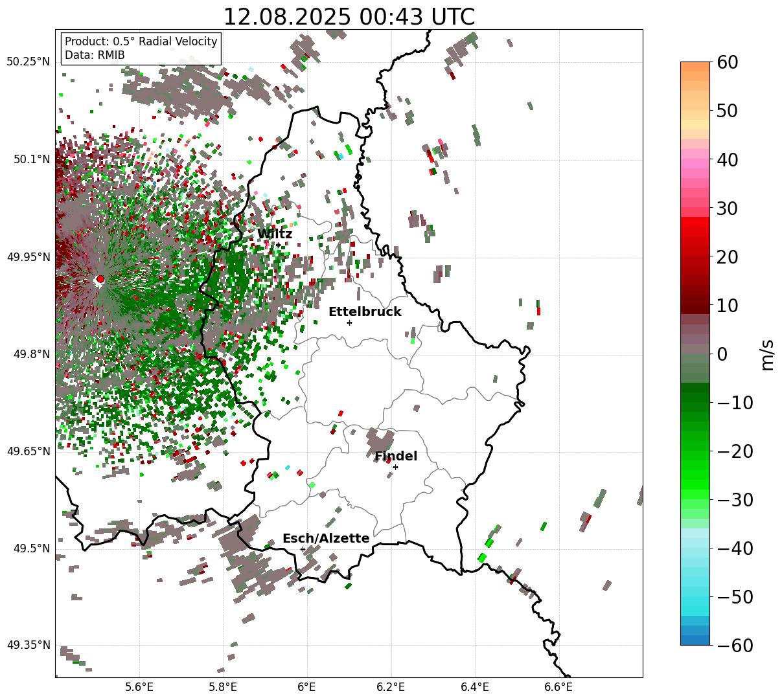Pick the blue swatch at −60 m/s
Image resolution: width=782 pixels, height=700 pixels.
(x=695, y=640)
